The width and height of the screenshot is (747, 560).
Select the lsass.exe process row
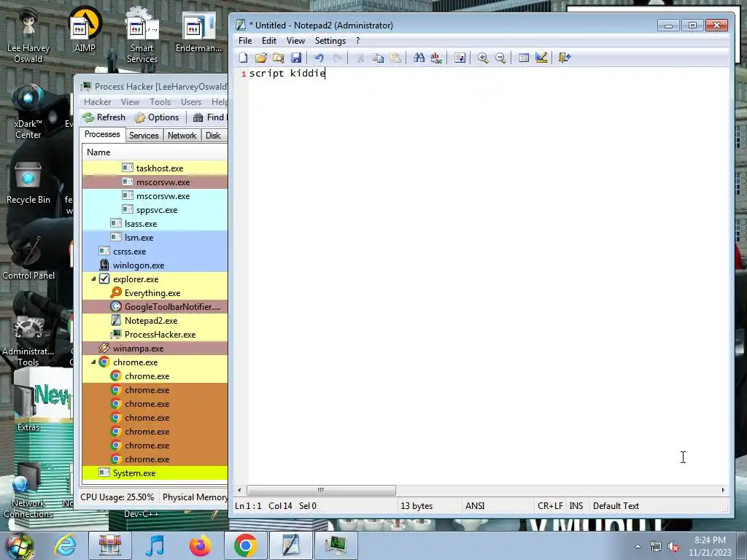click(155, 223)
